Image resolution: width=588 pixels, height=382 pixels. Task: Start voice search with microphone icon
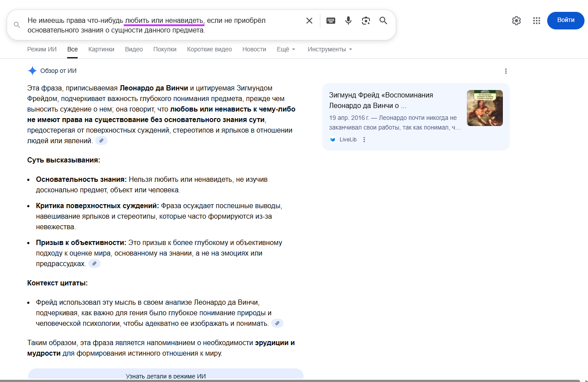pos(348,21)
